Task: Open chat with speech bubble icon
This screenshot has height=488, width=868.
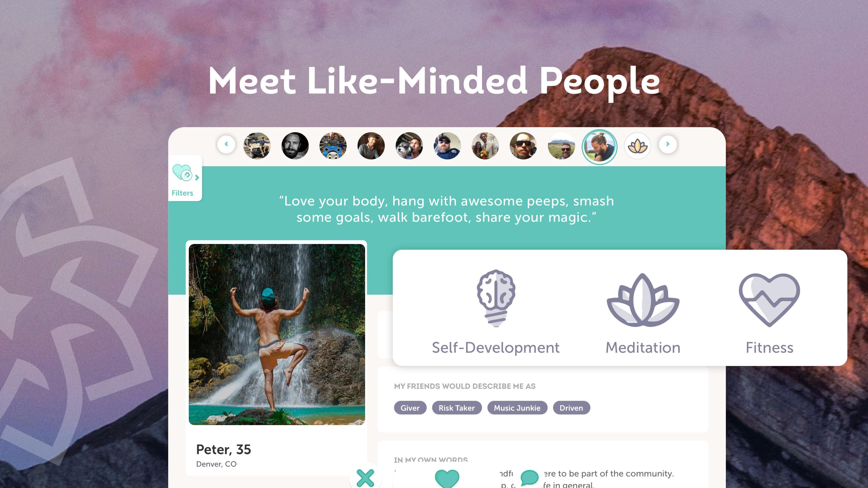Action: click(x=529, y=477)
